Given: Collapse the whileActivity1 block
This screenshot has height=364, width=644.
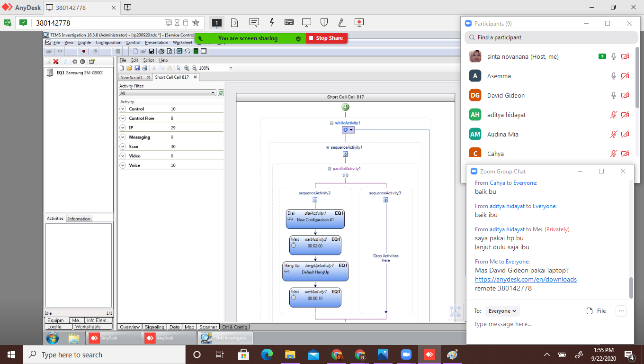Looking at the screenshot, I should 331,123.
